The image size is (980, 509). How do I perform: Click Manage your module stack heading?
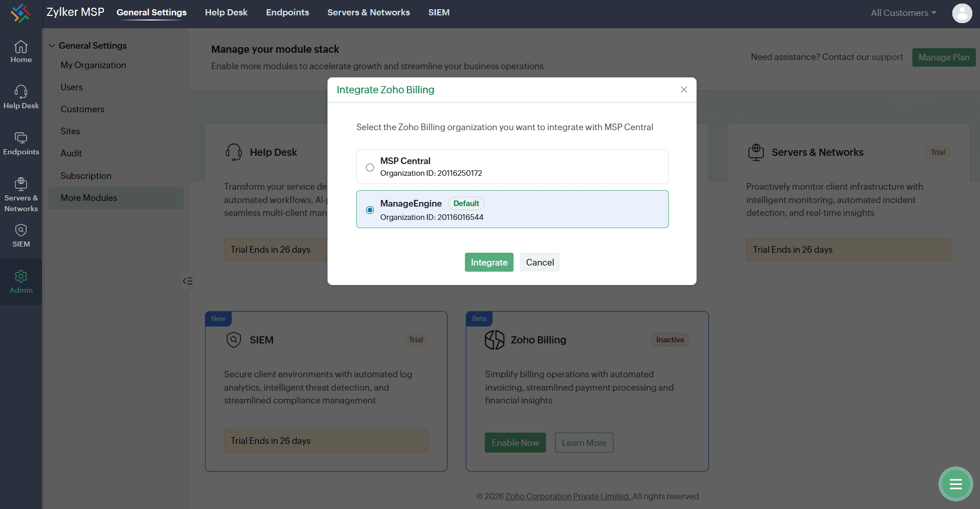(275, 49)
